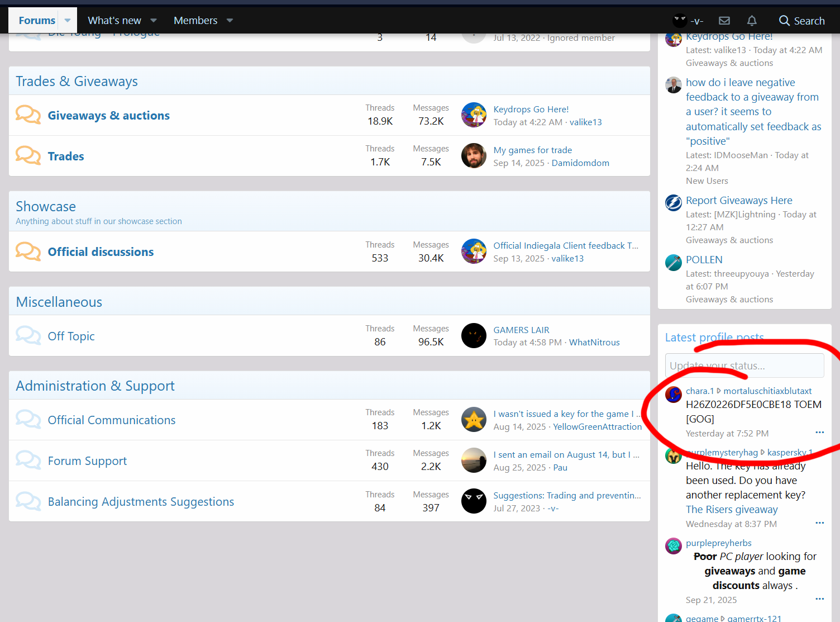Click the Official discussions forum icon
The image size is (840, 622).
[28, 251]
